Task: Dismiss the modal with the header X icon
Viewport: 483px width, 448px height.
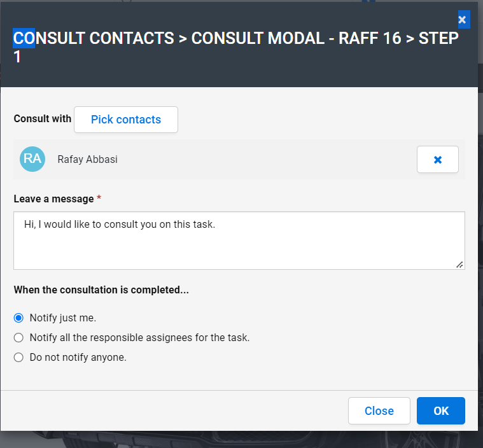Action: pos(463,20)
